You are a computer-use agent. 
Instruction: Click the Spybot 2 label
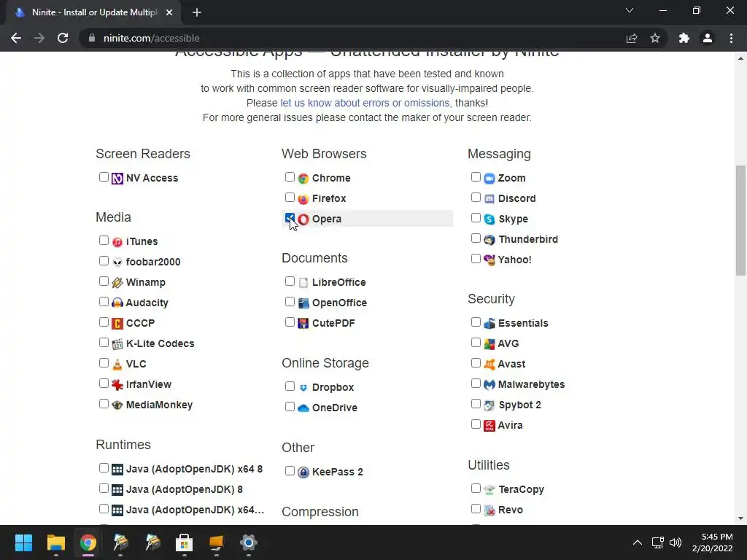519,405
